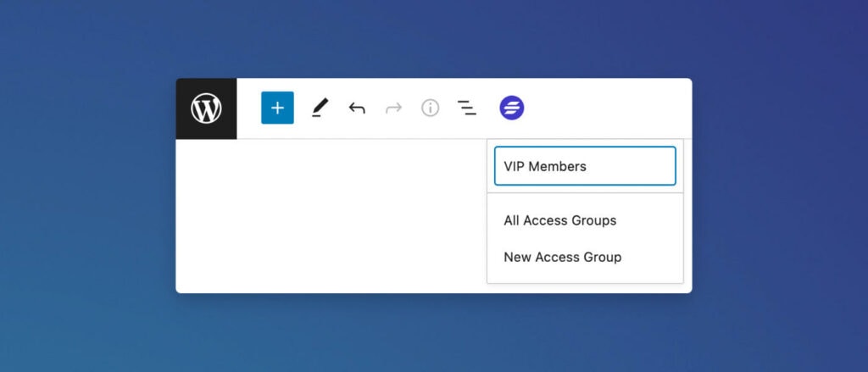Return to dashboard via black WordPress button

click(x=206, y=108)
